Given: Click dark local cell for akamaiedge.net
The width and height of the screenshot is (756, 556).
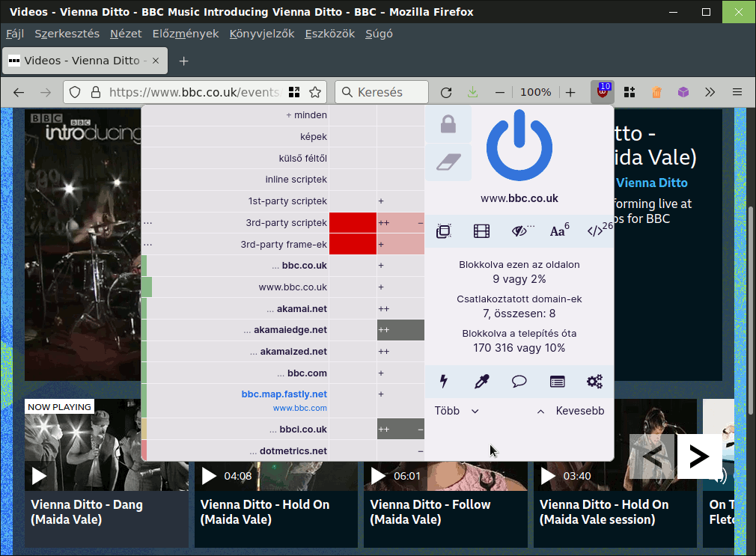Looking at the screenshot, I should (400, 330).
